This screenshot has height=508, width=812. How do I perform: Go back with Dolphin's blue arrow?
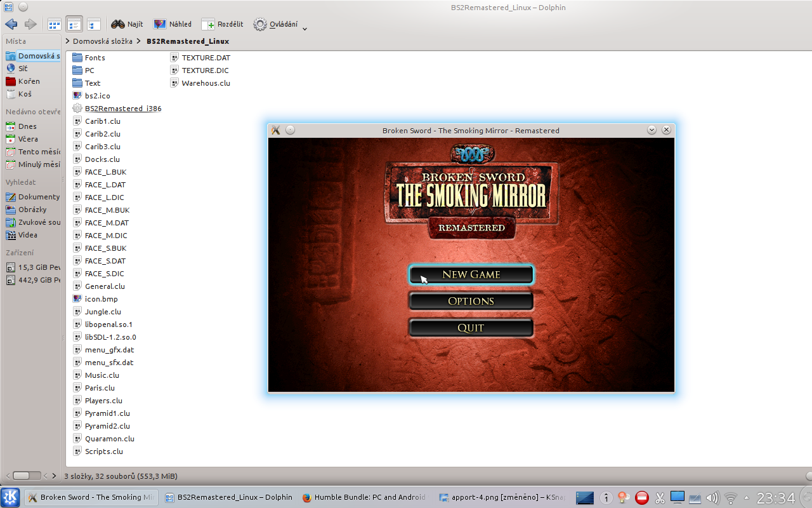tap(11, 24)
